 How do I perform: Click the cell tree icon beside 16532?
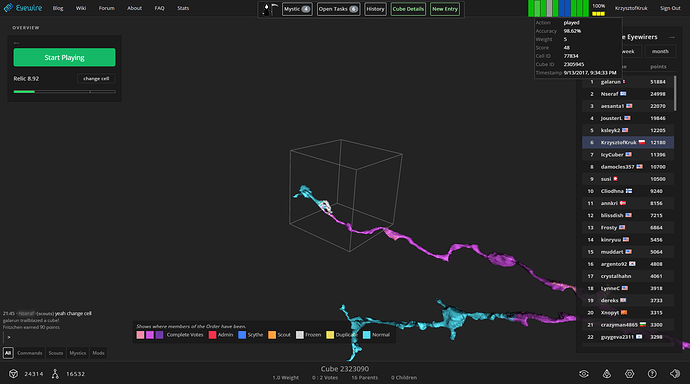point(55,374)
